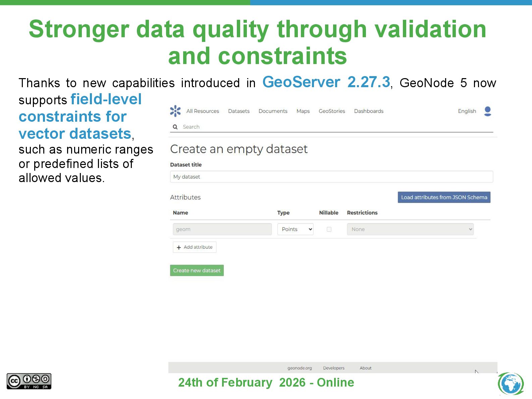Click the plus icon in Add attribute
The image size is (532, 399).
(x=179, y=247)
